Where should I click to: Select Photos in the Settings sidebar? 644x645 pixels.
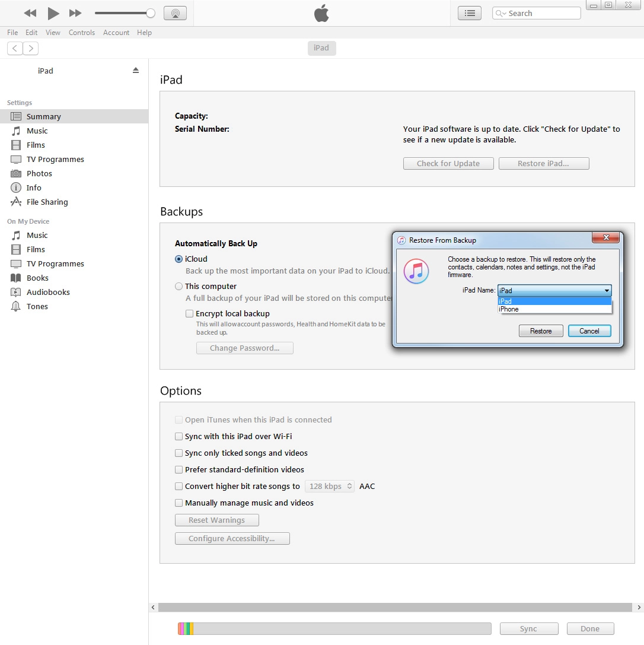pyautogui.click(x=39, y=173)
